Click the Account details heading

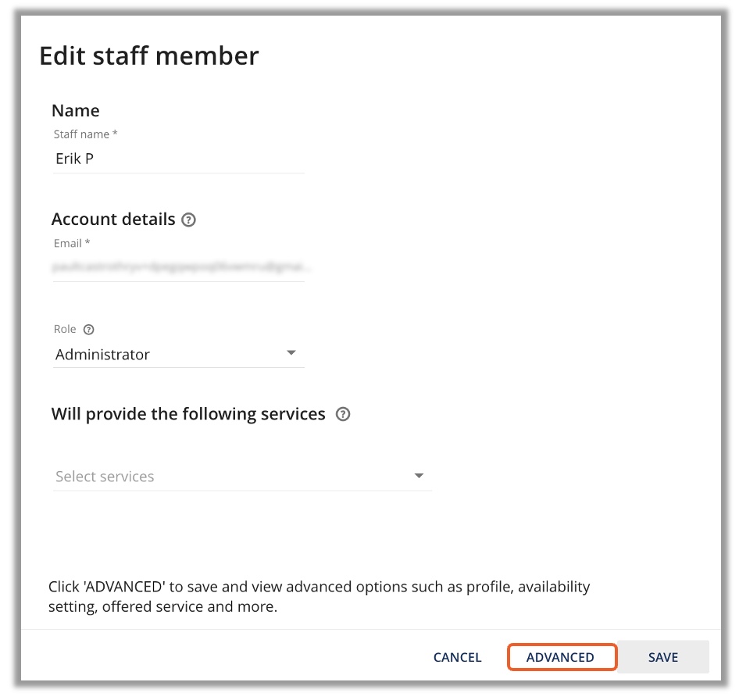pyautogui.click(x=113, y=220)
